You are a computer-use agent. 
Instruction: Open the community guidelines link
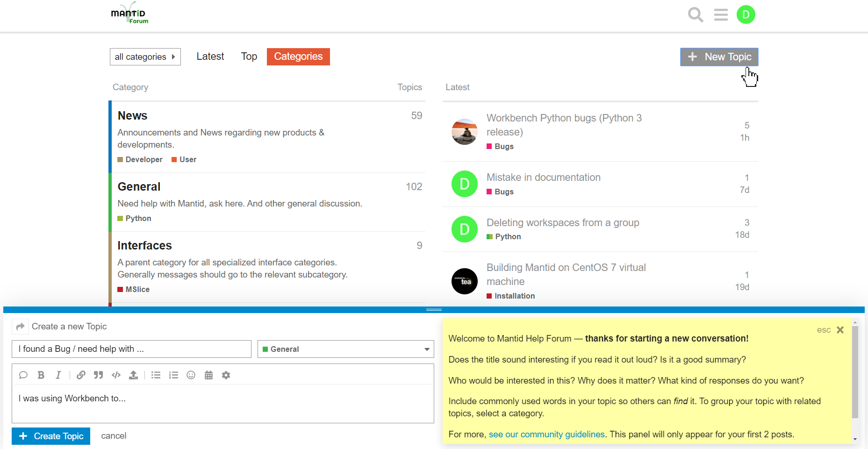pos(546,434)
